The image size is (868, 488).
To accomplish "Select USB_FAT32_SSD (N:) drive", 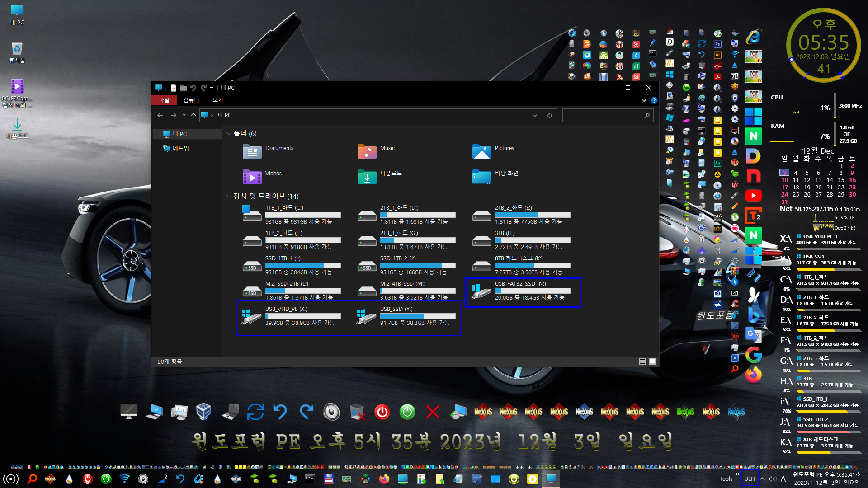I will click(x=521, y=290).
